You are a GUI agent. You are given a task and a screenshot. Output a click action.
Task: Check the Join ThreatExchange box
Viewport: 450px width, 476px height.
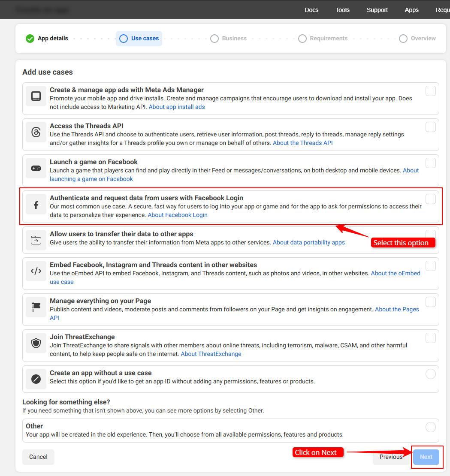point(430,338)
